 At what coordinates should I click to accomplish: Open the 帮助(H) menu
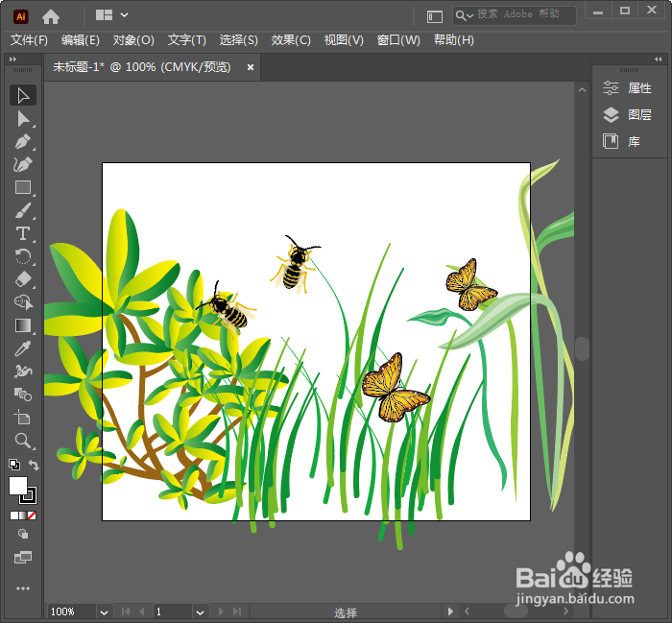[x=454, y=40]
